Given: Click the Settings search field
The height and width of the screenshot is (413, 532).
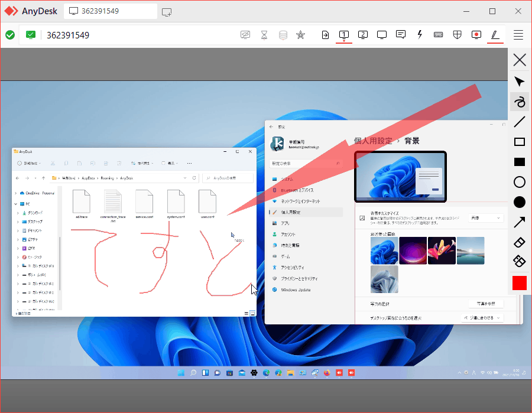Looking at the screenshot, I should [306, 164].
